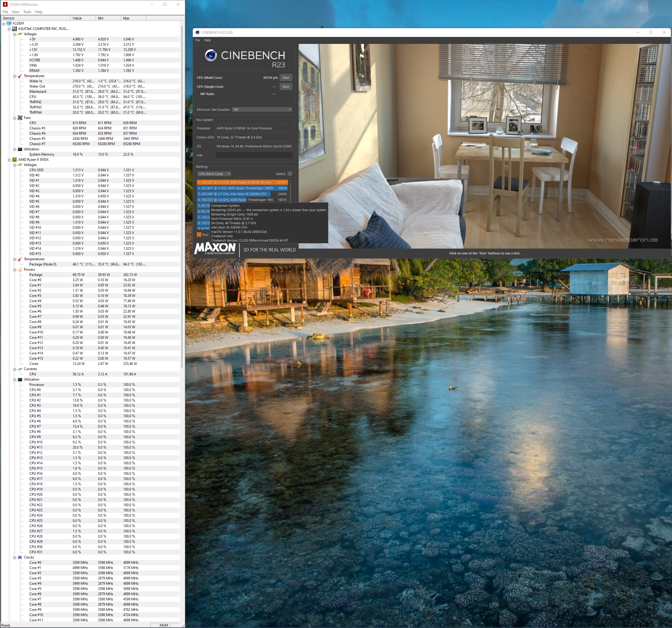Click the Fans section fan icon
The width and height of the screenshot is (672, 628).
[x=20, y=118]
